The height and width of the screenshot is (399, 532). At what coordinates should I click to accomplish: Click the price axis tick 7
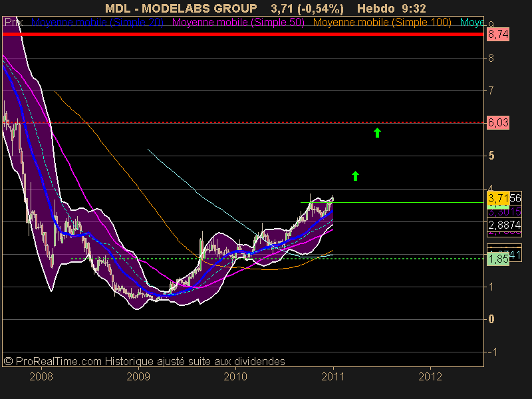click(491, 90)
